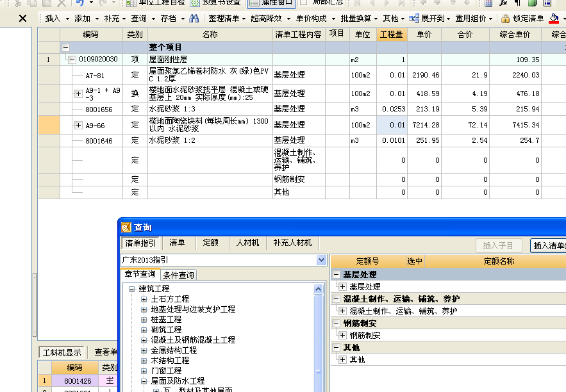
Task: Close the panel with the X icon
Action: click(x=22, y=18)
